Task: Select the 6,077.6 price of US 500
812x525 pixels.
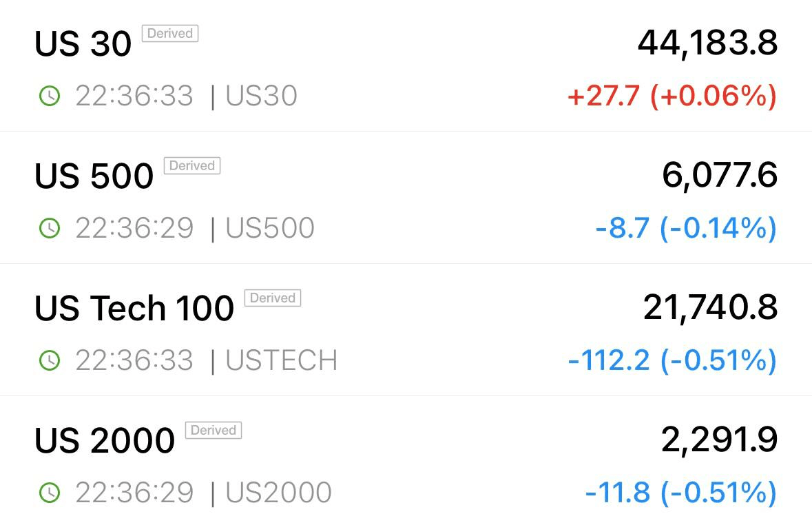Action: point(720,176)
